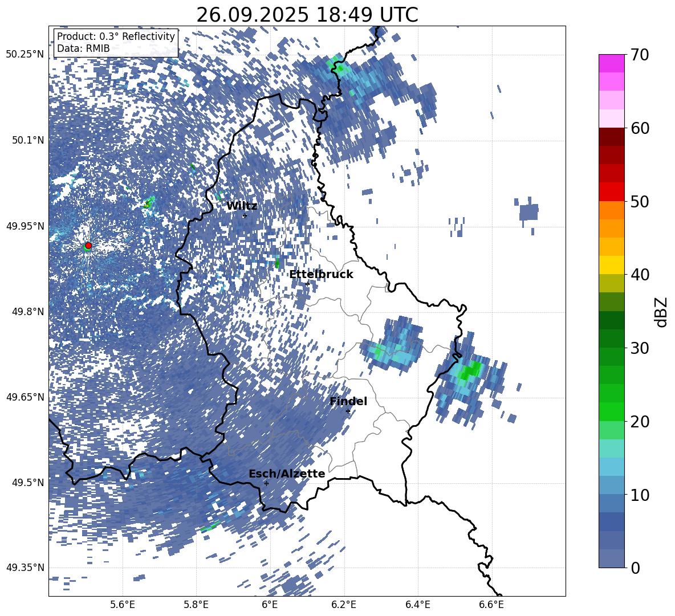Click the isolated blue echo patch near 6.7°E
The width and height of the screenshot is (675, 616).
[x=528, y=213]
